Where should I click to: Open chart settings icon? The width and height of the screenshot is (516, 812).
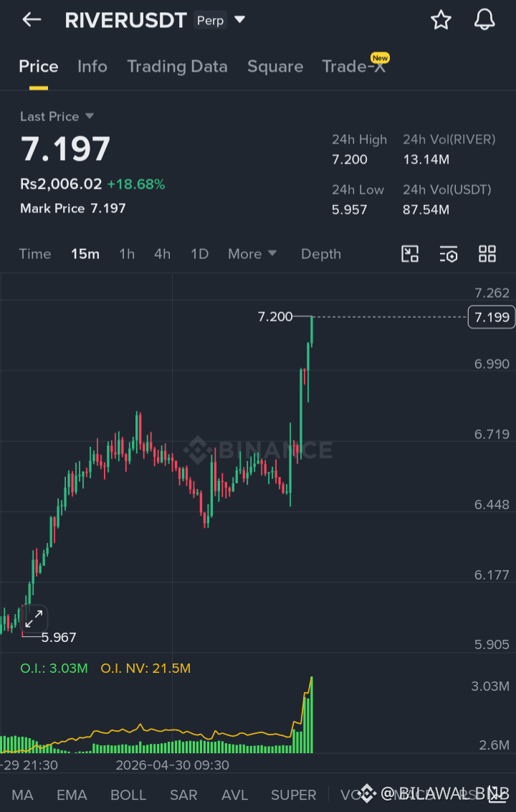[448, 254]
